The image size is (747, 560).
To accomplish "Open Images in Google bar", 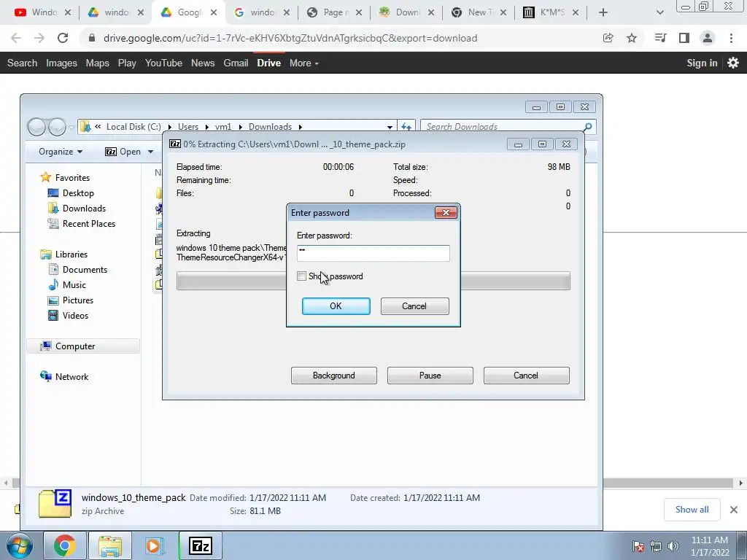I will (x=61, y=63).
